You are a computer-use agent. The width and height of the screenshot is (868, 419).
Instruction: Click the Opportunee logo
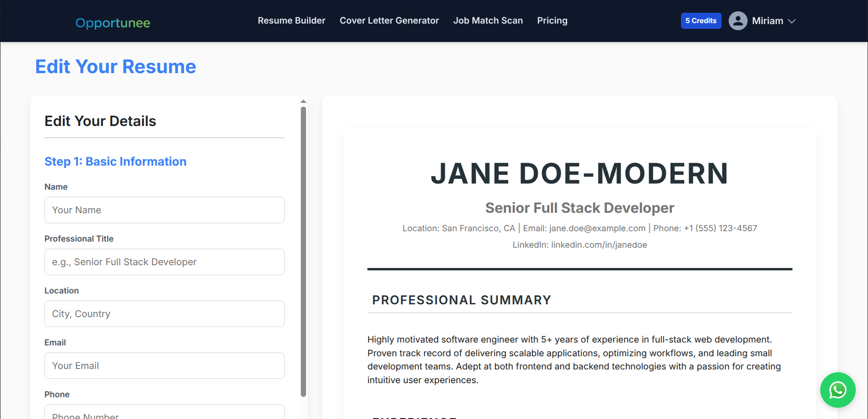point(113,23)
